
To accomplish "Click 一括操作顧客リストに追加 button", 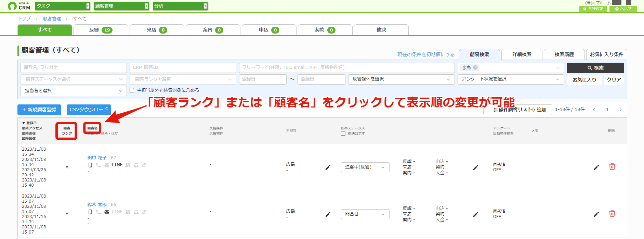I will [x=518, y=110].
